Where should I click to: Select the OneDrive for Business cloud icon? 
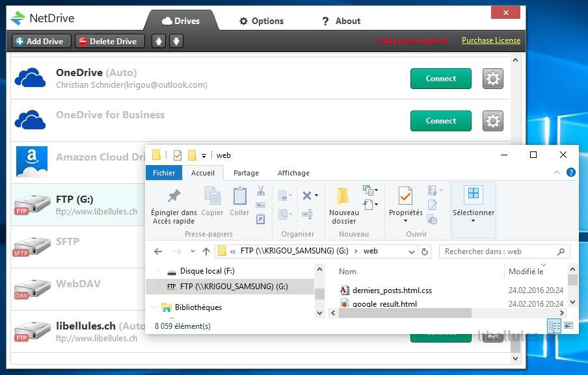coord(30,120)
